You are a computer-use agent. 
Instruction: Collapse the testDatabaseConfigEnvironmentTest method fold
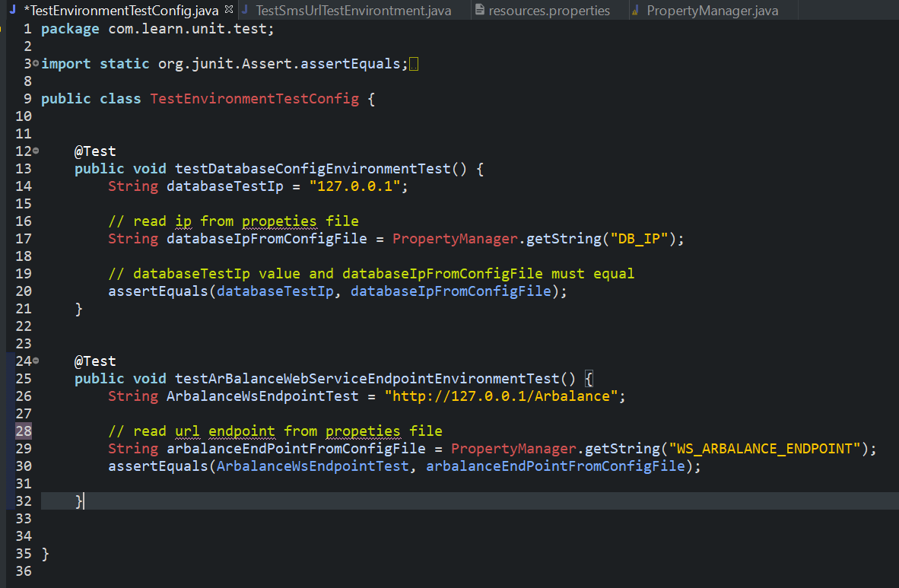point(37,151)
